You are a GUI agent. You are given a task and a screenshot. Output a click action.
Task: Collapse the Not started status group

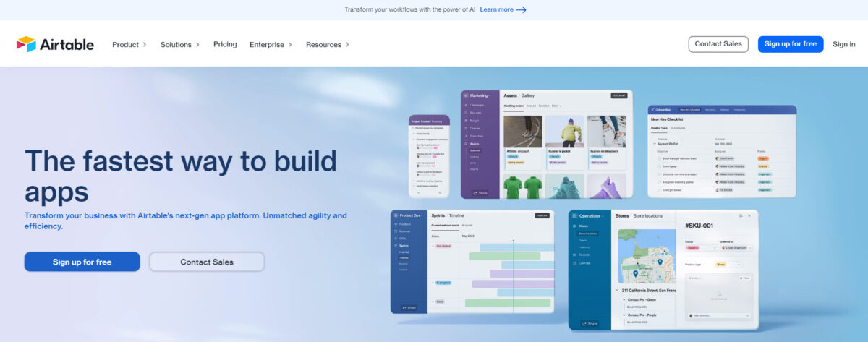point(433,246)
